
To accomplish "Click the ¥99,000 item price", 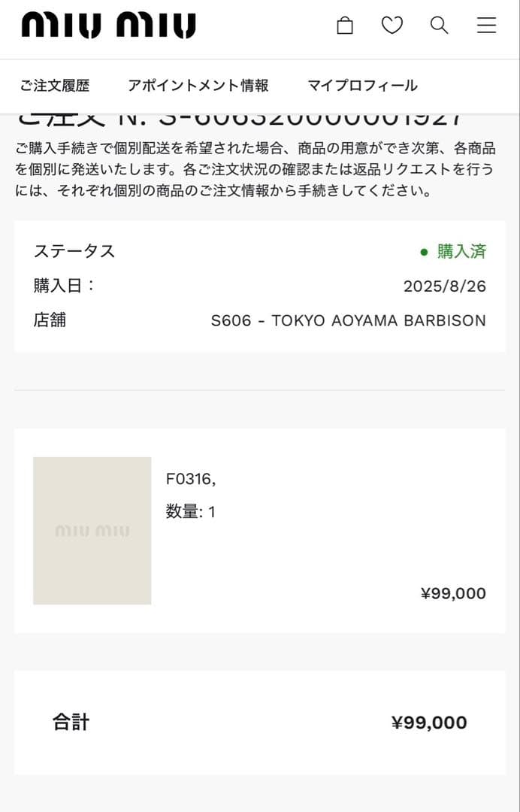I will pos(453,593).
